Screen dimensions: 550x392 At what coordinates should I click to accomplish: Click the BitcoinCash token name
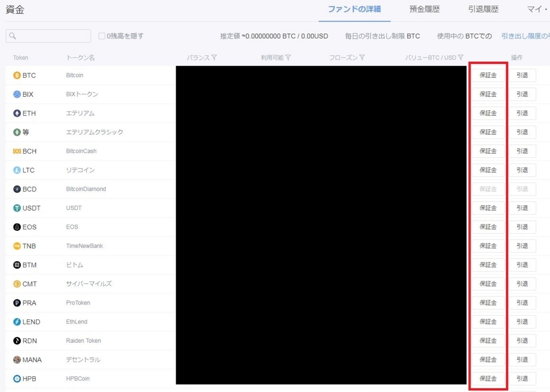point(81,151)
